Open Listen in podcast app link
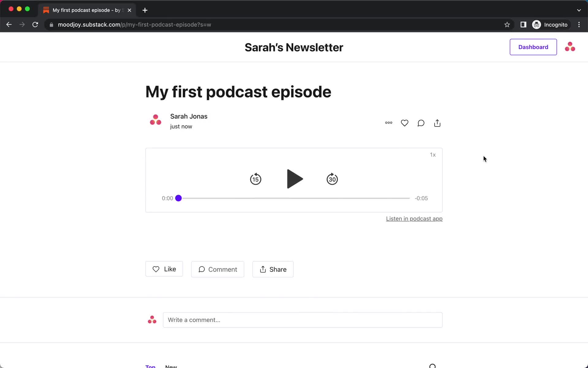The image size is (588, 368). tap(414, 218)
